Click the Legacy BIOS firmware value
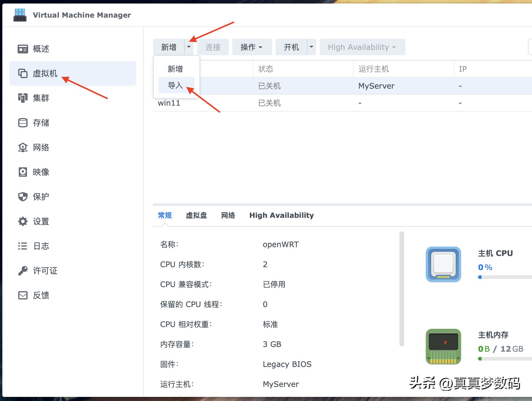532x401 pixels. tap(287, 364)
